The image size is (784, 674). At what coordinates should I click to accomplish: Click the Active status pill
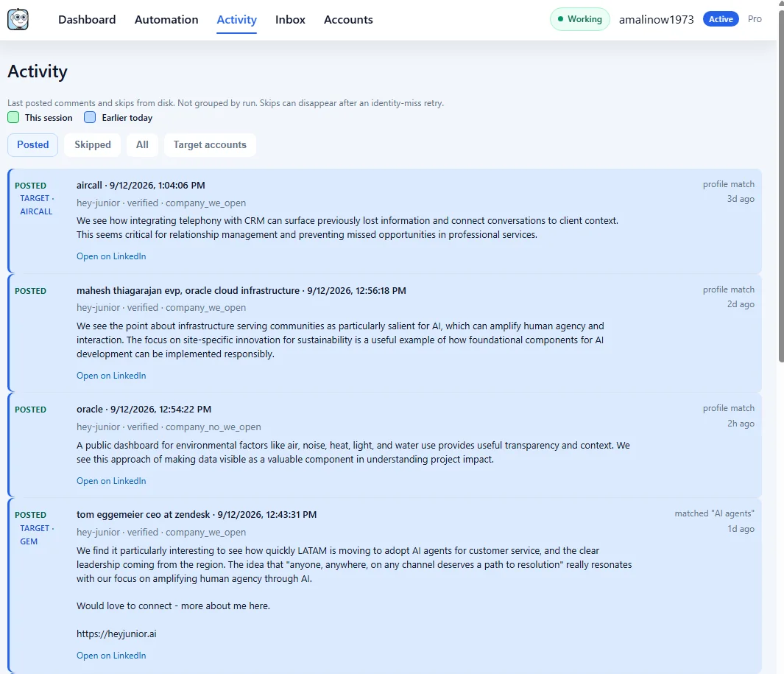point(721,19)
